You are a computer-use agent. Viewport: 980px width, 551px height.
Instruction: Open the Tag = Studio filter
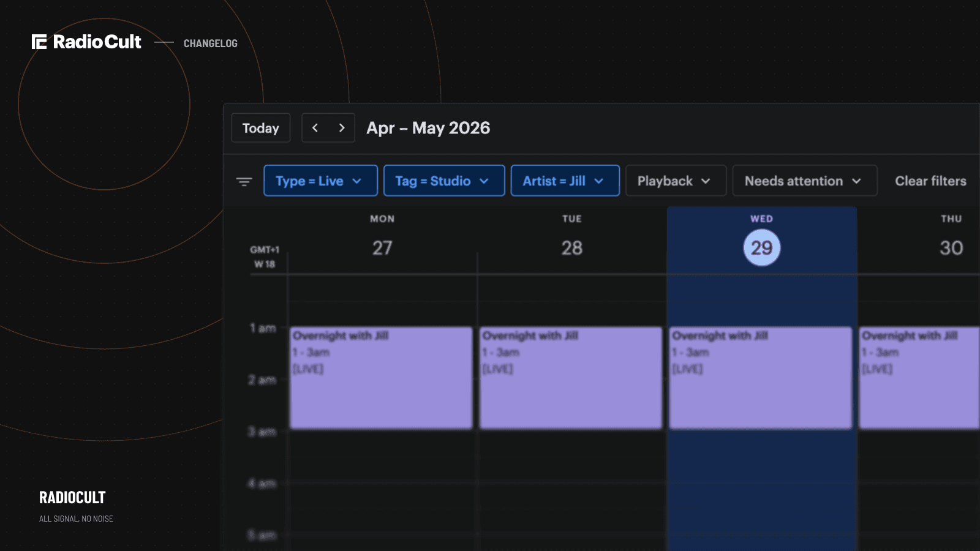coord(444,181)
